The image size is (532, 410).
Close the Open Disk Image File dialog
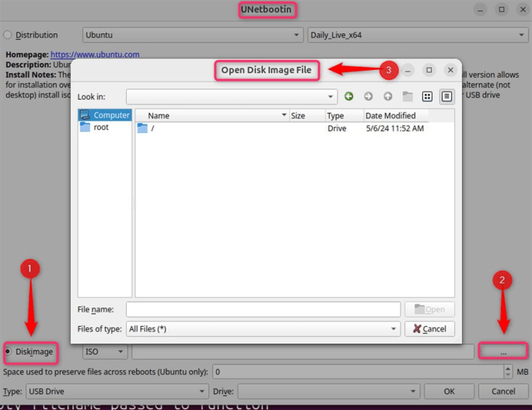[x=450, y=70]
